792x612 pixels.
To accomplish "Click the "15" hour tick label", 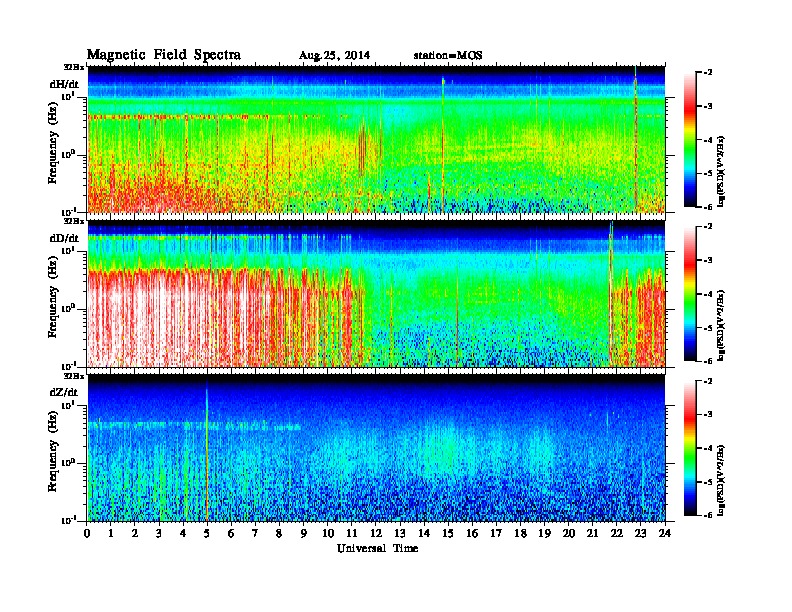I will 449,534.
